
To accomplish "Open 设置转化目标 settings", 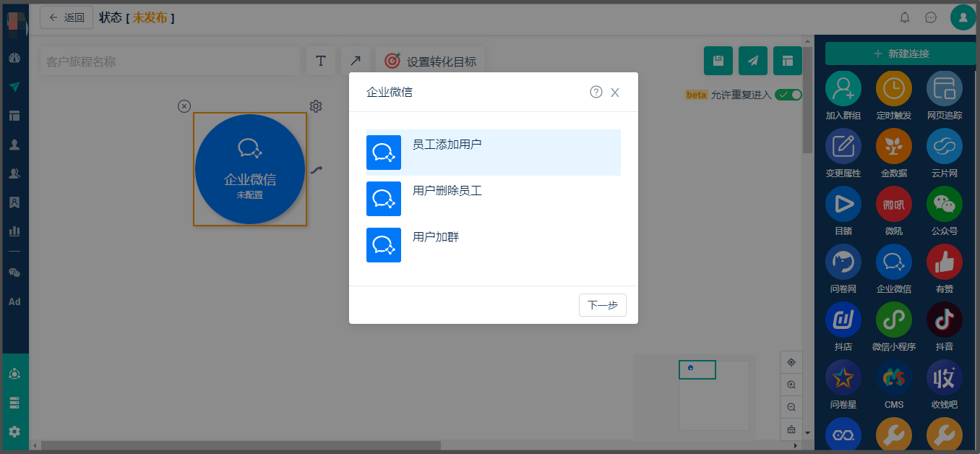I will [431, 61].
